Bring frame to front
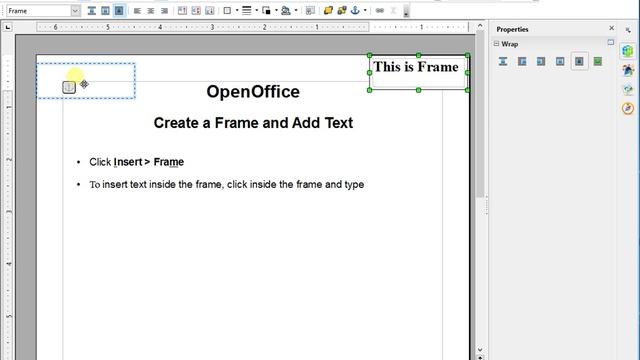Viewport: 640px width, 360px height. tap(328, 11)
